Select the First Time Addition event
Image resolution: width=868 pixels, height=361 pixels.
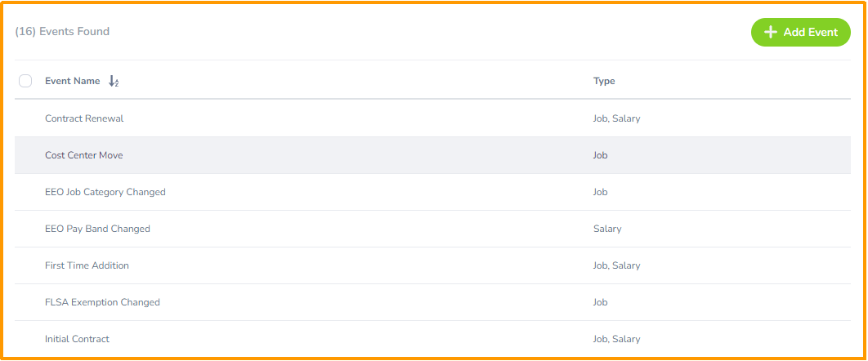point(87,265)
